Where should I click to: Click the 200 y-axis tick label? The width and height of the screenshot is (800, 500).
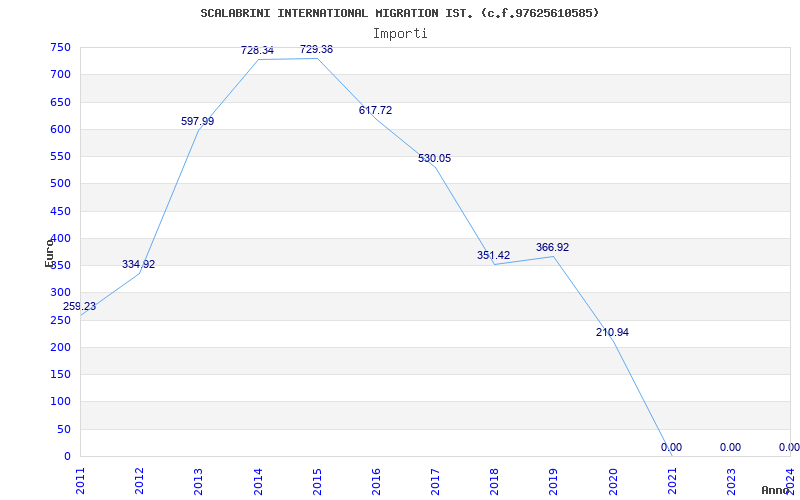60,347
